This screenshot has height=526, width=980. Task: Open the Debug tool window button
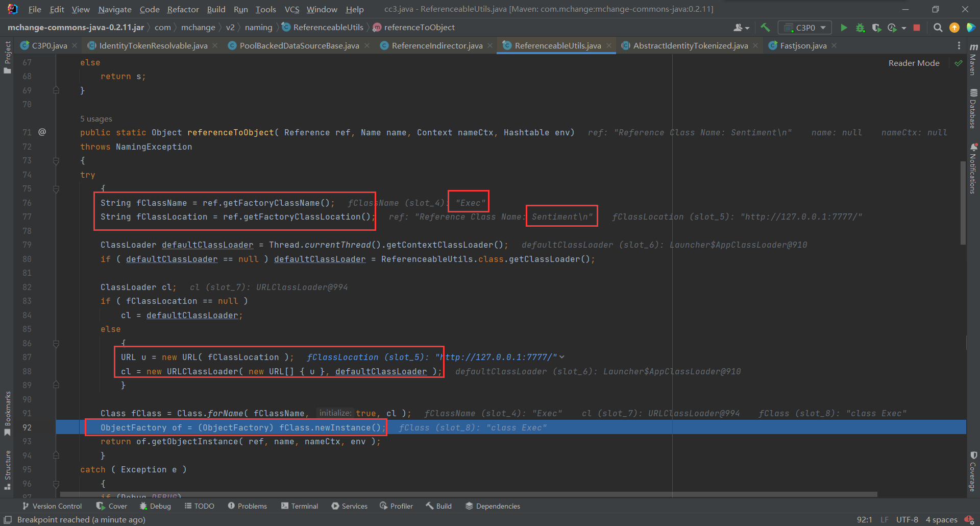pyautogui.click(x=155, y=506)
